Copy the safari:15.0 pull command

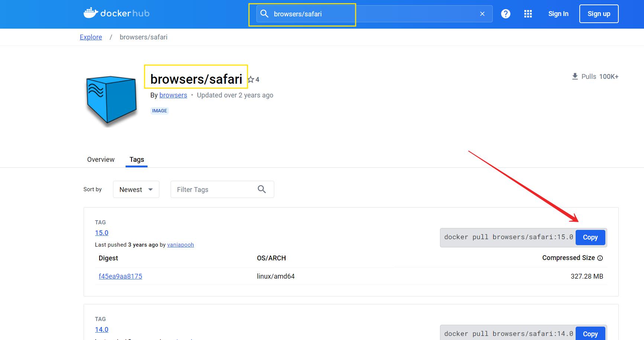pyautogui.click(x=590, y=237)
